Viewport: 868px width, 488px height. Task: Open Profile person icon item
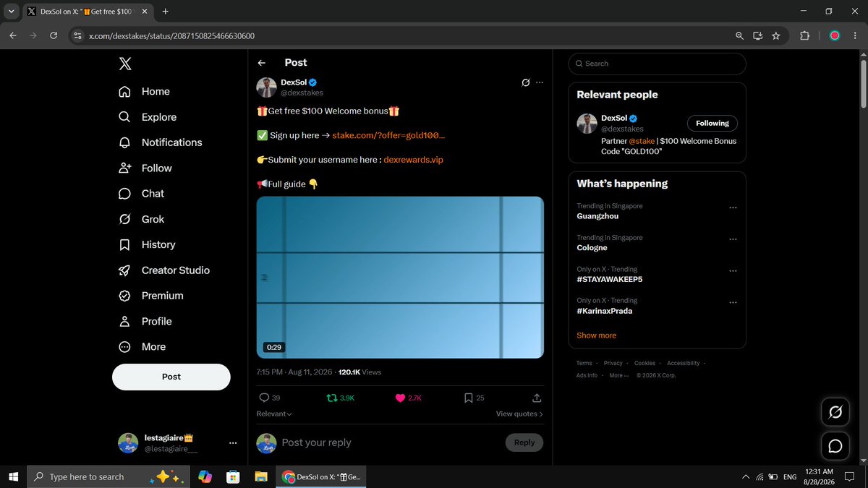coord(145,322)
